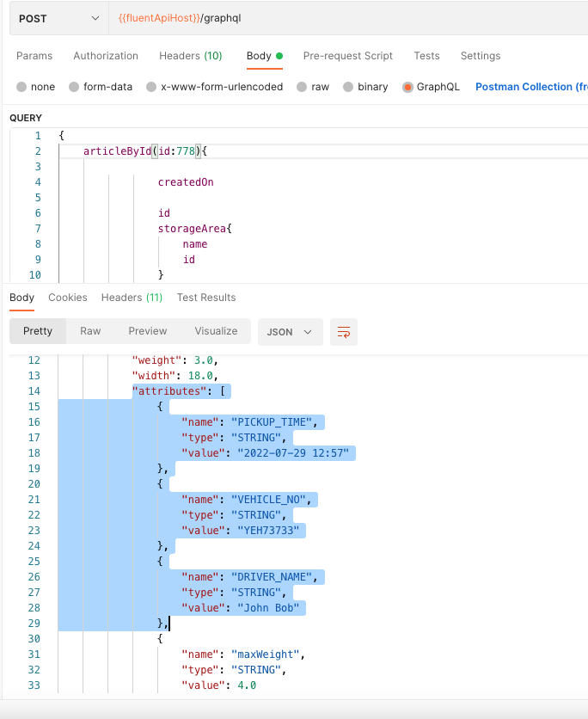Switch to the Authorization tab
The image size is (588, 719).
106,56
